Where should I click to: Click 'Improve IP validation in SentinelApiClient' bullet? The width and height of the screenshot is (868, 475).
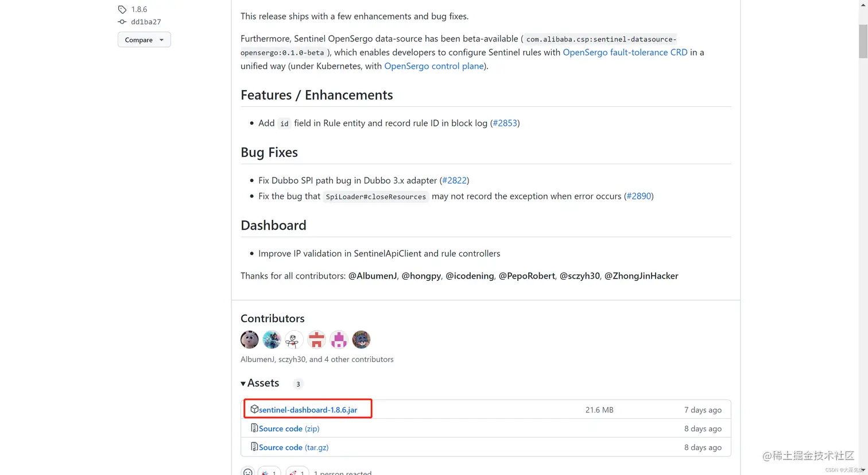point(379,253)
